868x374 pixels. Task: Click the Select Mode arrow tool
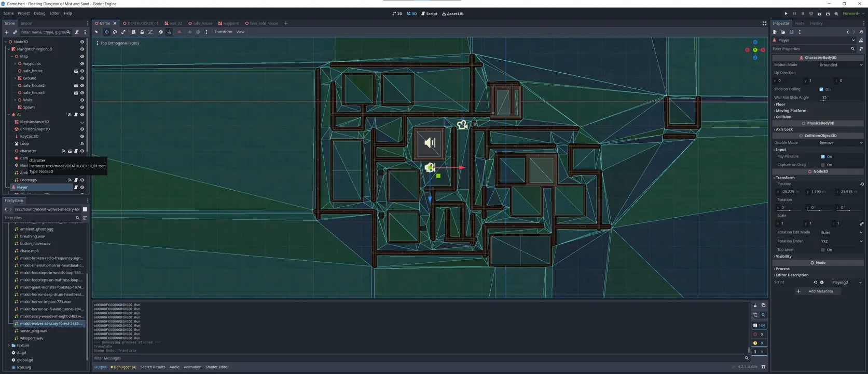pos(97,32)
